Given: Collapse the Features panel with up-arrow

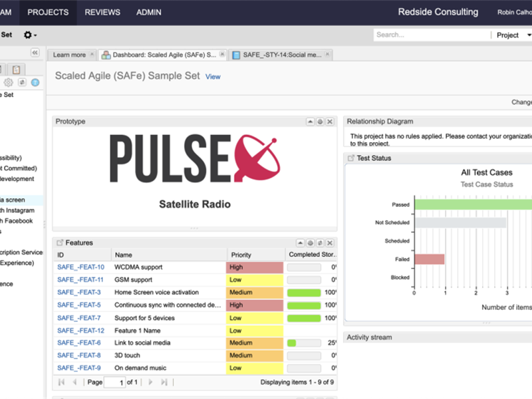Looking at the screenshot, I should click(x=301, y=243).
